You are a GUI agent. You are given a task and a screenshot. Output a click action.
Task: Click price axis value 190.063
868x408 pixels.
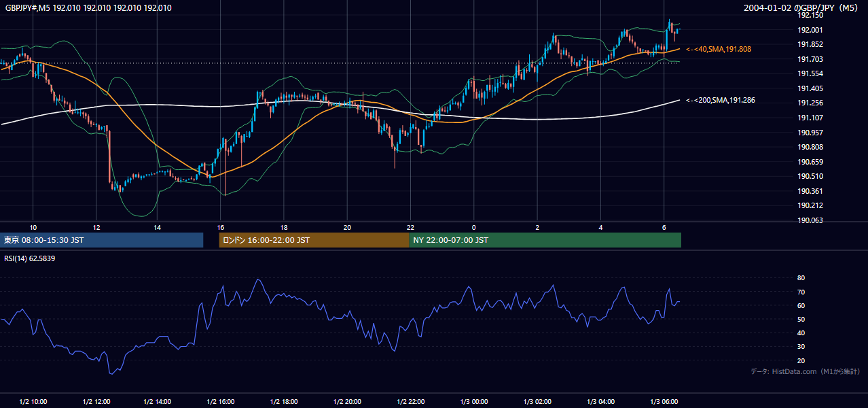pos(810,220)
